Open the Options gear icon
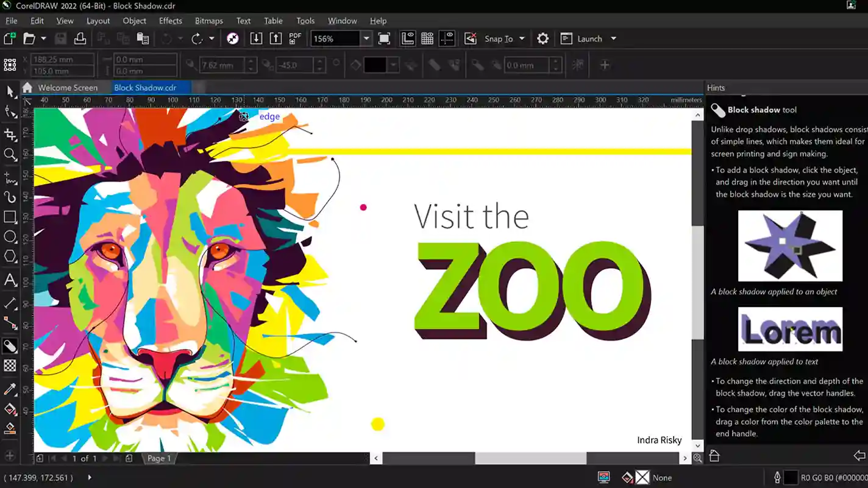868x488 pixels. (x=542, y=38)
